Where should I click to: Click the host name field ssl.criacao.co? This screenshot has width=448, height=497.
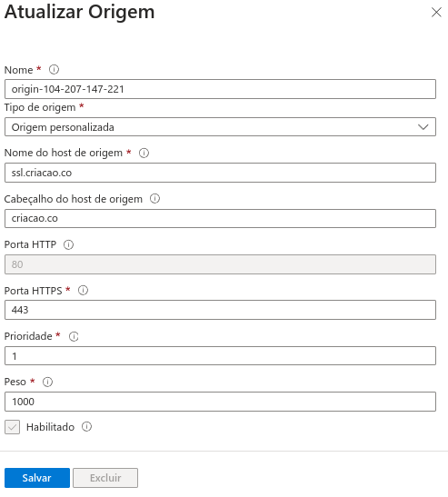220,173
